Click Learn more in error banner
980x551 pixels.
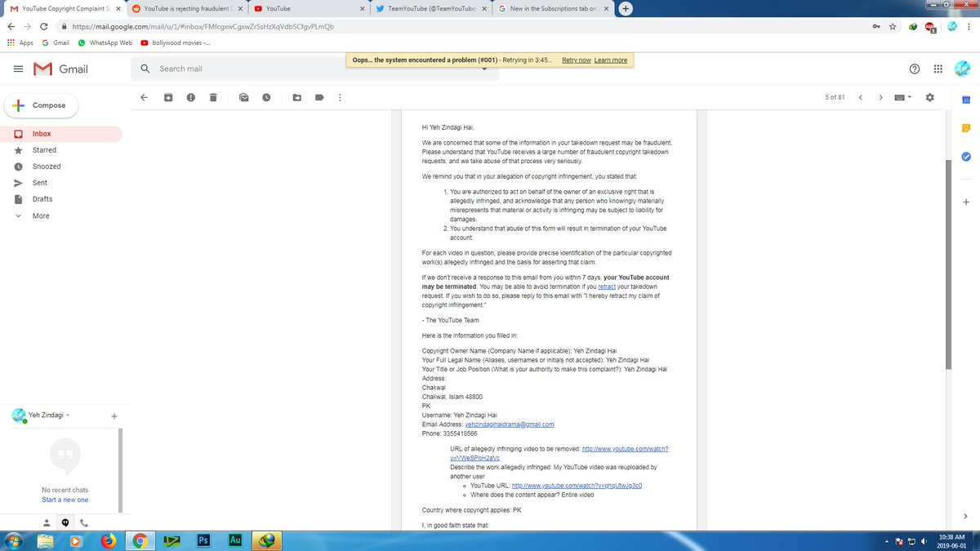click(611, 60)
